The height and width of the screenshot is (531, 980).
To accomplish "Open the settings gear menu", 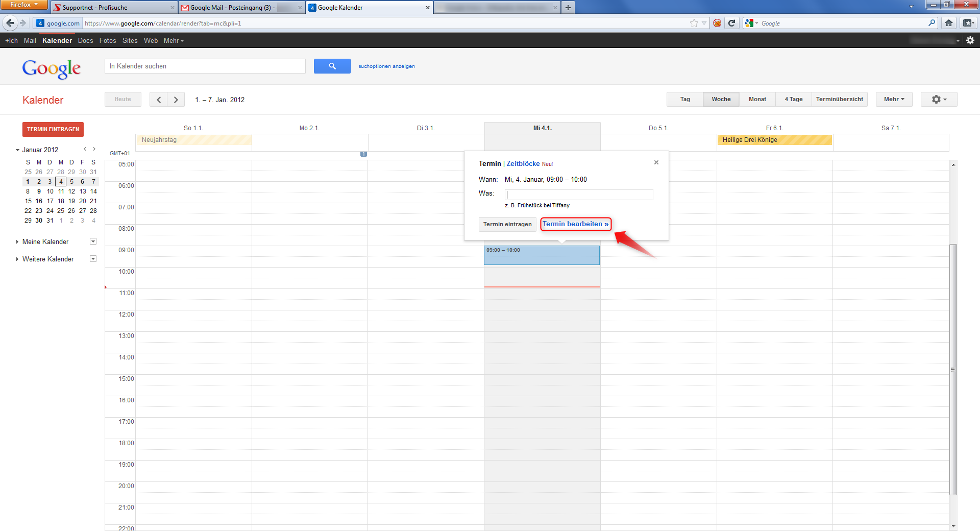I will pyautogui.click(x=938, y=99).
